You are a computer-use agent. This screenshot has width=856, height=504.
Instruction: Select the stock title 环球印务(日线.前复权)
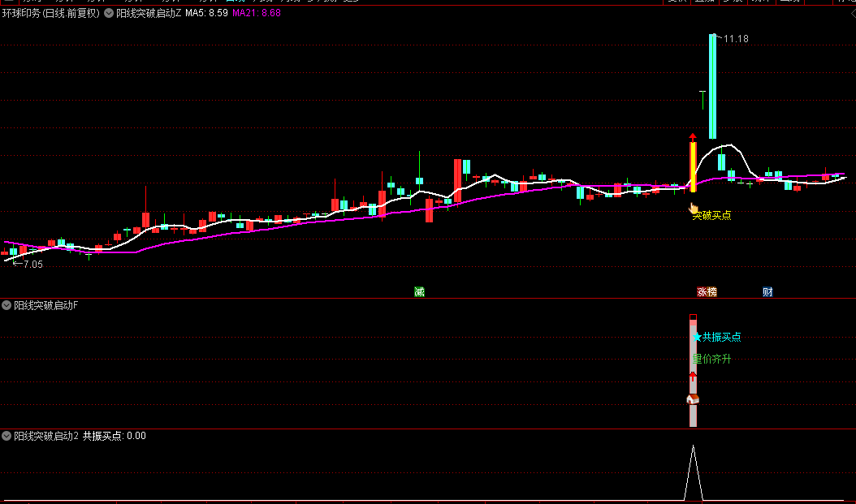pos(51,13)
